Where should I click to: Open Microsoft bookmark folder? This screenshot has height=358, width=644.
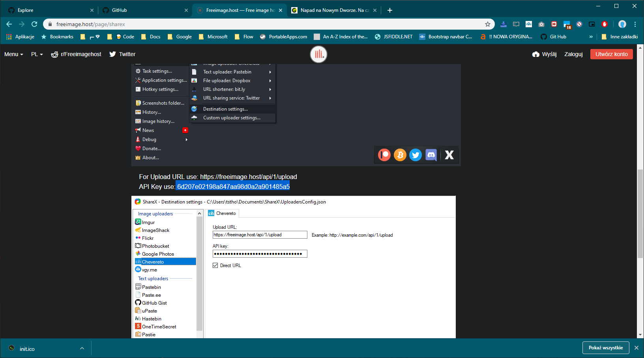[x=213, y=37]
